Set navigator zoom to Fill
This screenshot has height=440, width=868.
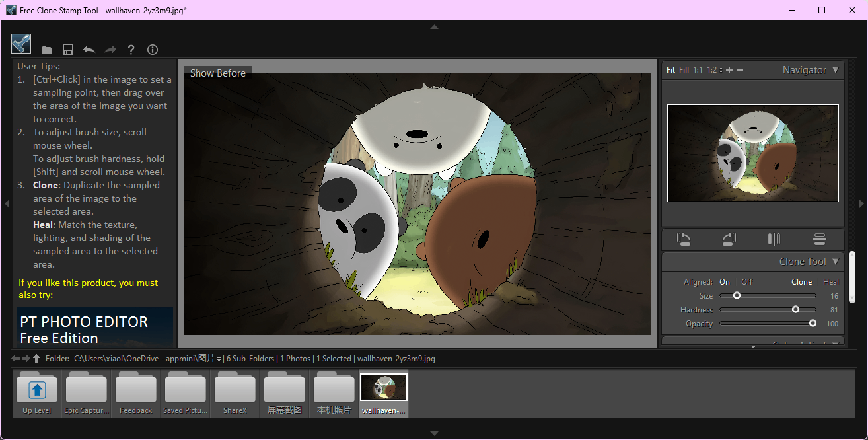(684, 70)
